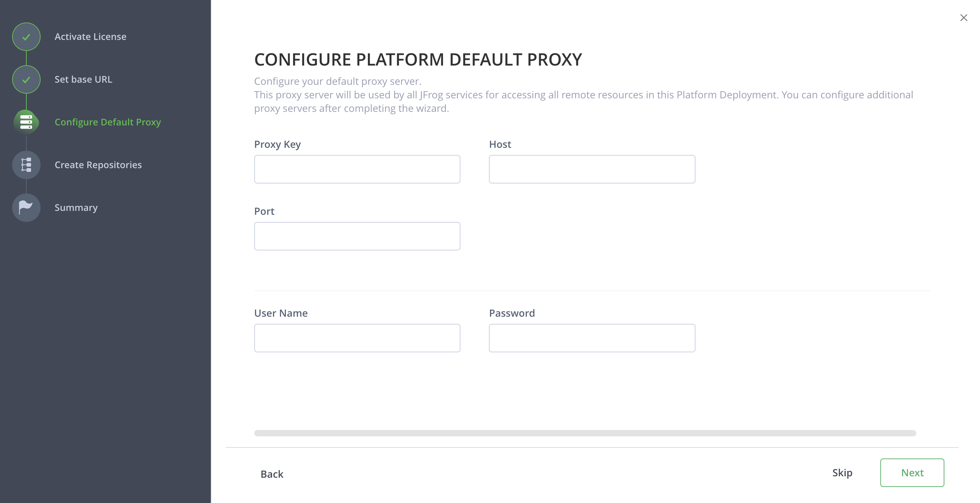Select the Configure Default Proxy step label
980x503 pixels.
108,122
